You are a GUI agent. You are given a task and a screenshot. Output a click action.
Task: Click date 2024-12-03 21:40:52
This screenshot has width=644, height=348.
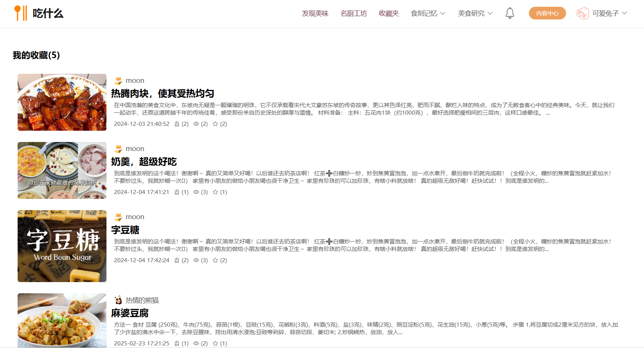(142, 124)
